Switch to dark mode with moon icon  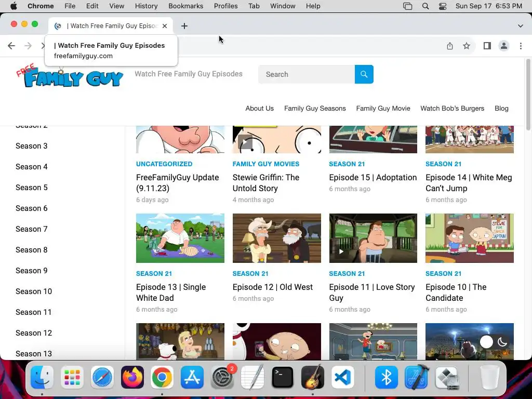(502, 342)
